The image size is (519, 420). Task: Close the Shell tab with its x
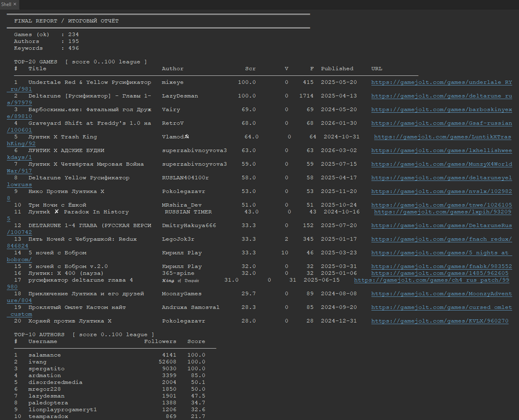15,4
